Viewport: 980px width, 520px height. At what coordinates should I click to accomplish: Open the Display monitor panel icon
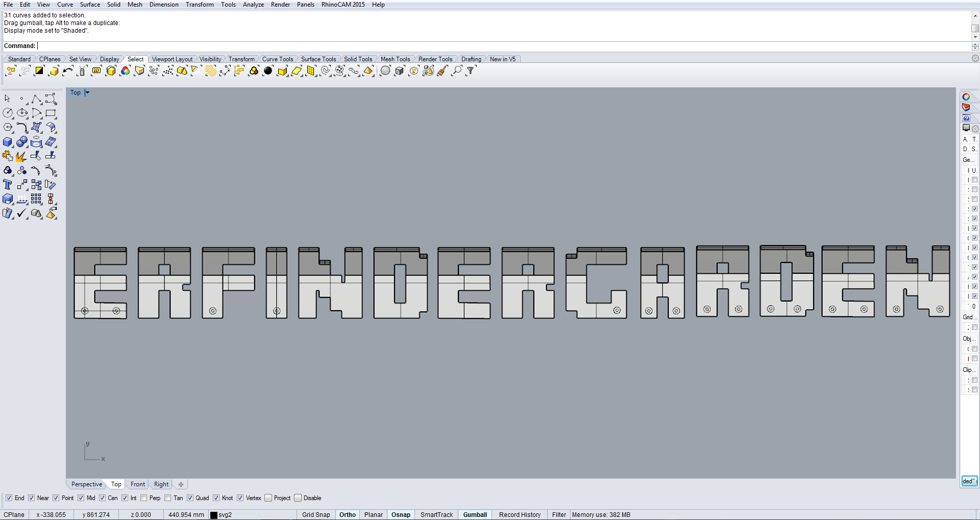click(966, 128)
